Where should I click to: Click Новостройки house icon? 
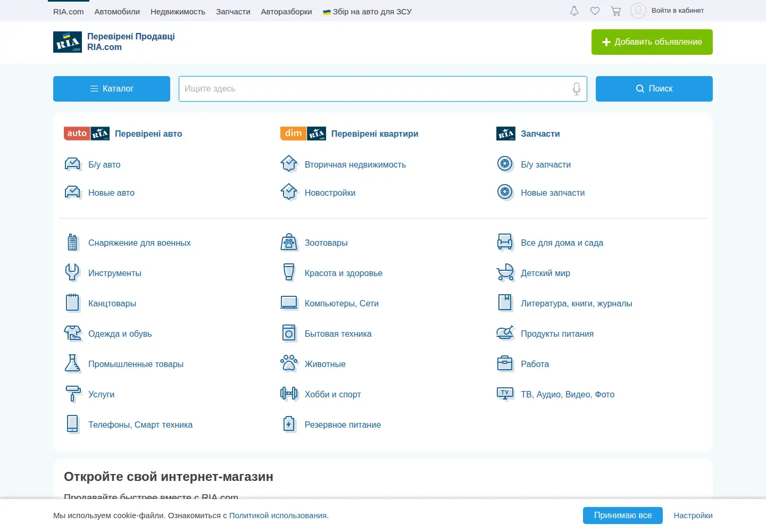click(289, 193)
